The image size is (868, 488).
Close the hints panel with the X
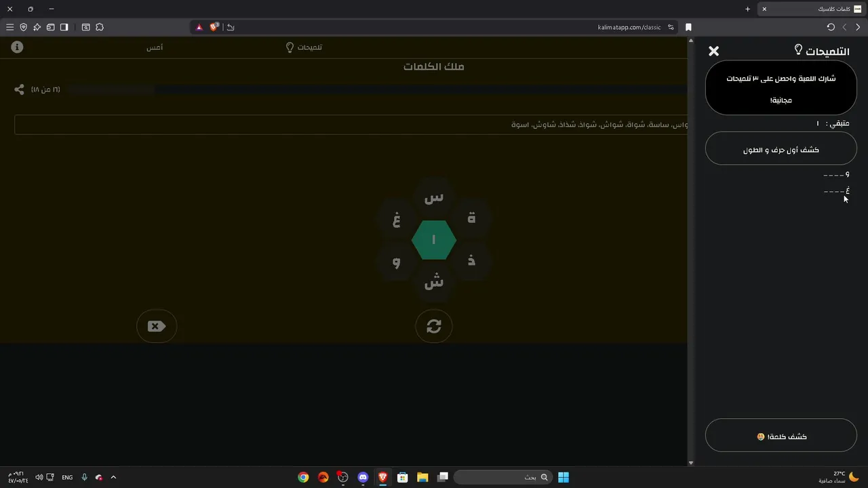713,51
